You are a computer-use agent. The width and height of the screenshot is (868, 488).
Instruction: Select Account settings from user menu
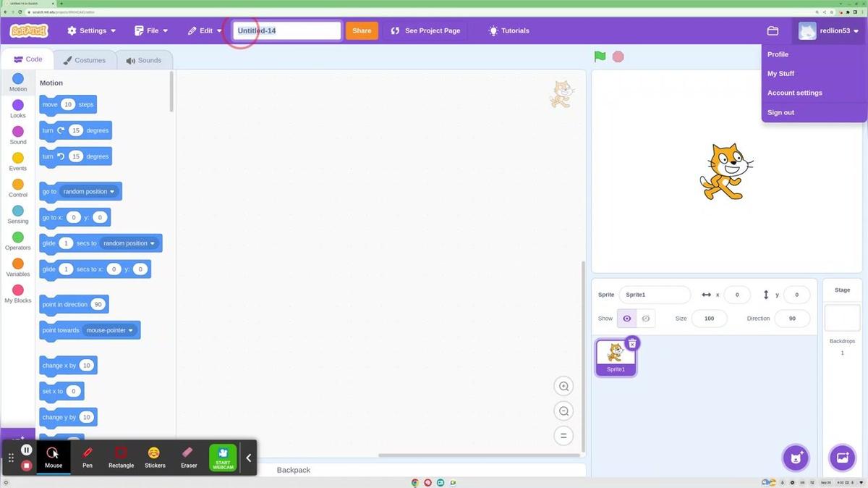point(794,93)
